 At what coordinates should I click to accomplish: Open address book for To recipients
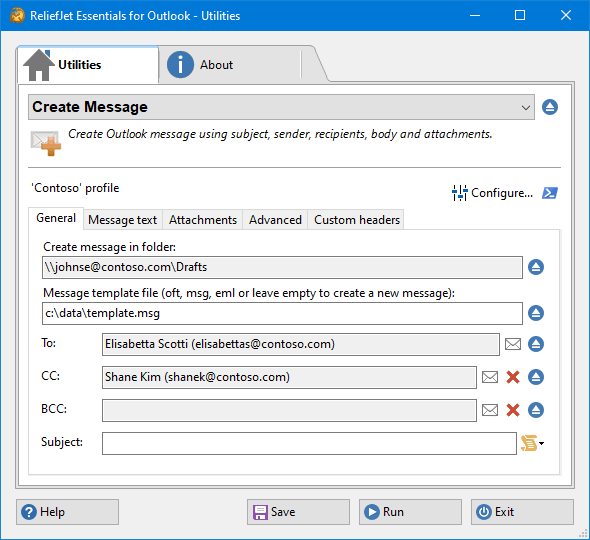pos(513,344)
